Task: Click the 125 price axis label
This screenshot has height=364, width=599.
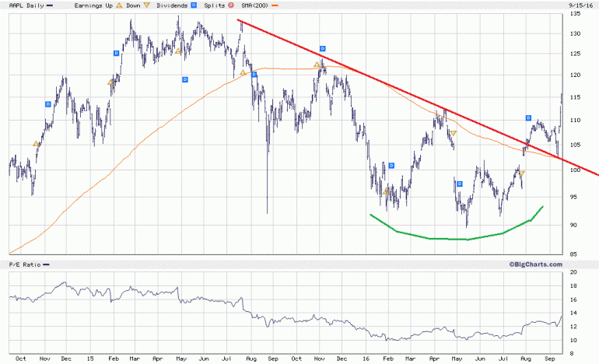Action: pyautogui.click(x=575, y=54)
